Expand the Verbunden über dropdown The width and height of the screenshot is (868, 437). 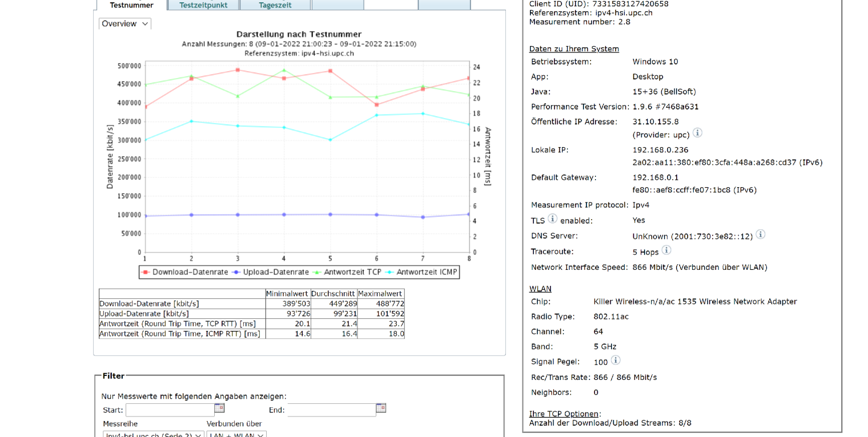236,435
